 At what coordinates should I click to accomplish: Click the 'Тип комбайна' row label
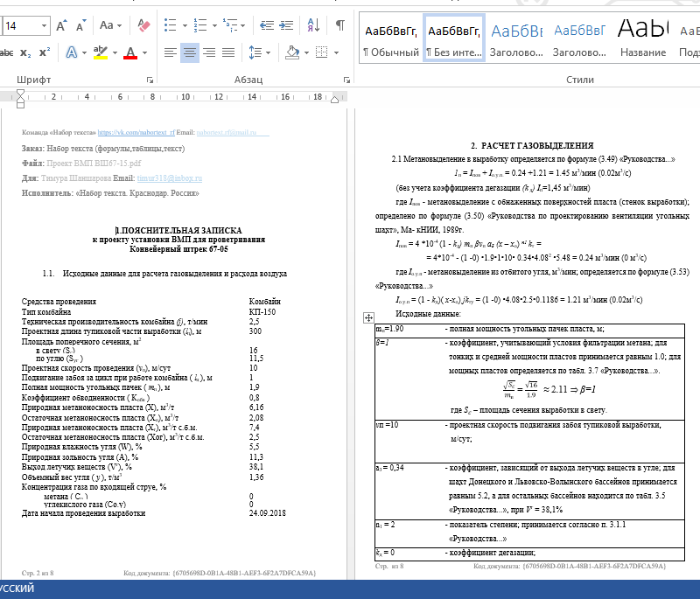pos(46,312)
